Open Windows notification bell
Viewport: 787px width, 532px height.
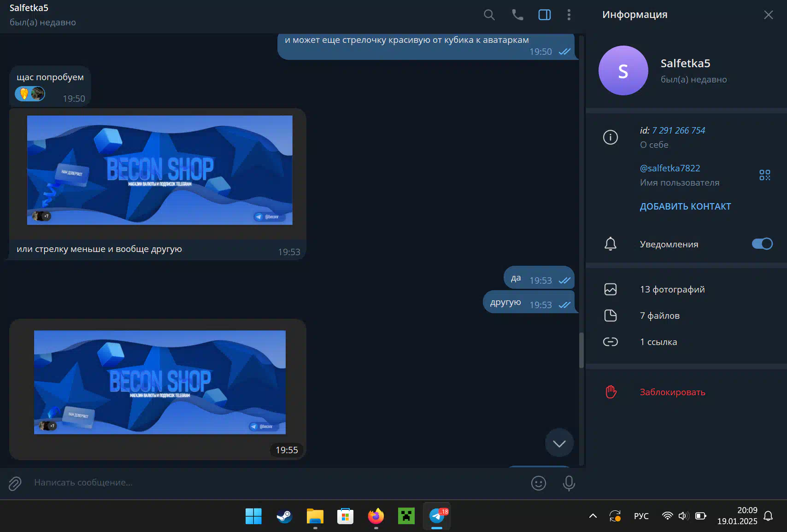pyautogui.click(x=768, y=516)
